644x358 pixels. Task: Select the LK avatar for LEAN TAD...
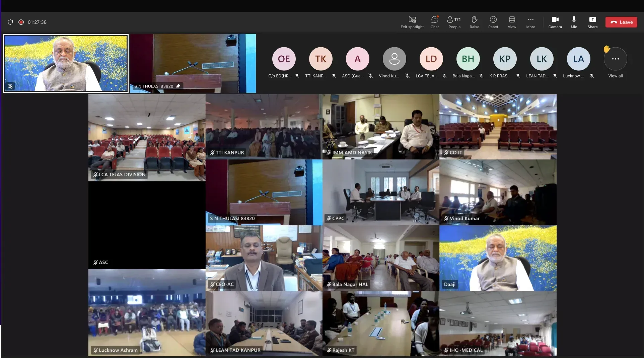(x=542, y=59)
